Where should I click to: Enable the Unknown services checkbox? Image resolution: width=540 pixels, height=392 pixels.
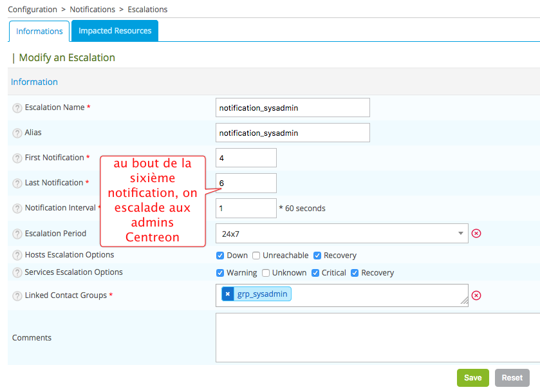pyautogui.click(x=266, y=273)
